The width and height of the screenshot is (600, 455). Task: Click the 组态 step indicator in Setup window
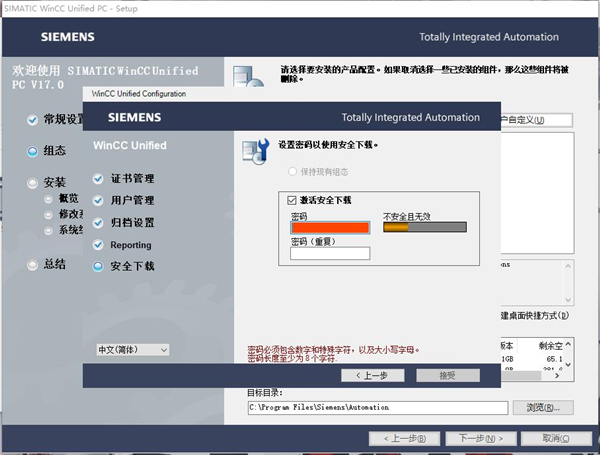33,151
